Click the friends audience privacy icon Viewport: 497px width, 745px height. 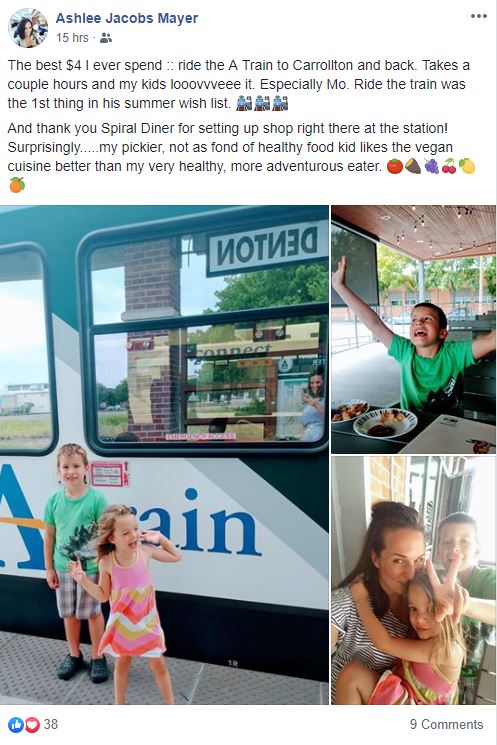pyautogui.click(x=106, y=38)
